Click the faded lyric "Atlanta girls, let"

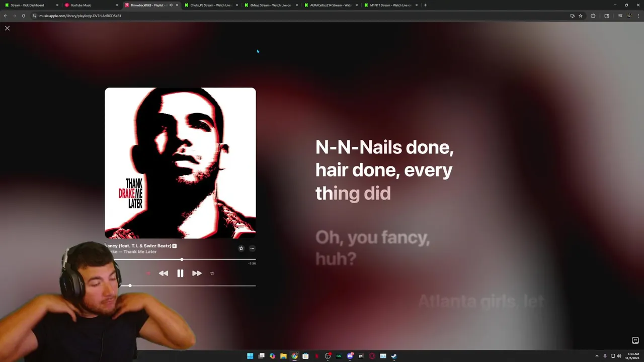481,301
